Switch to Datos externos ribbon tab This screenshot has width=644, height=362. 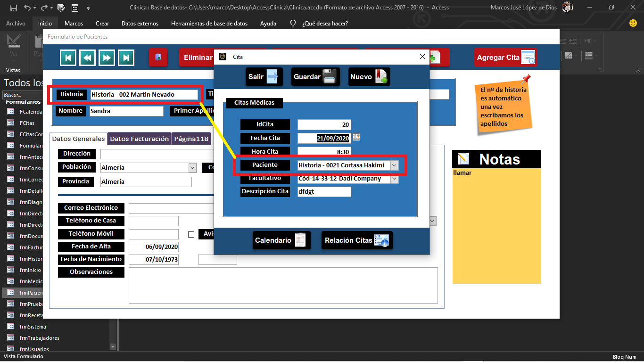click(x=140, y=23)
